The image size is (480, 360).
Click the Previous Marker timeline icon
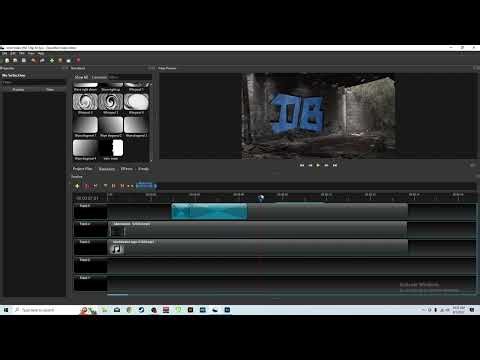click(114, 186)
